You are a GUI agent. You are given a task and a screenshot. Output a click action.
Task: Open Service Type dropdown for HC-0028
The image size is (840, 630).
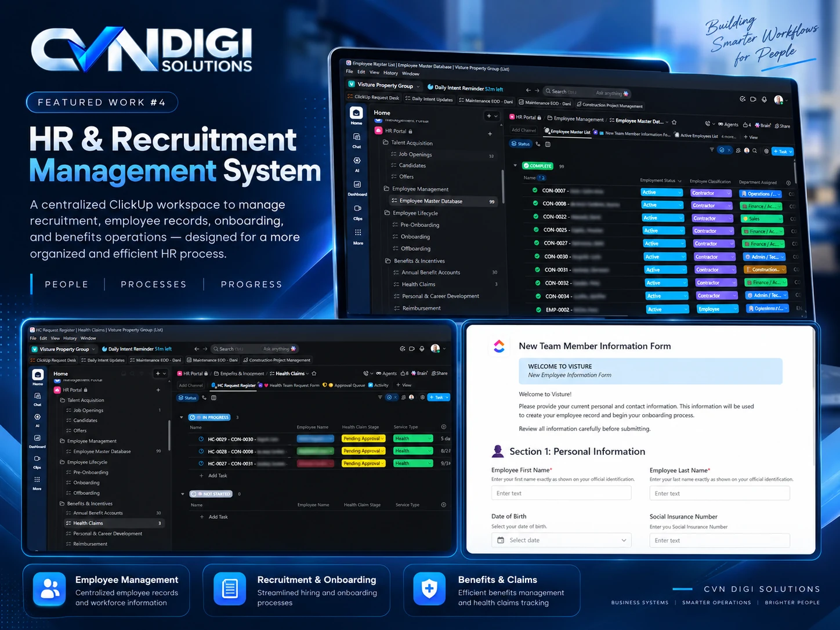click(413, 451)
